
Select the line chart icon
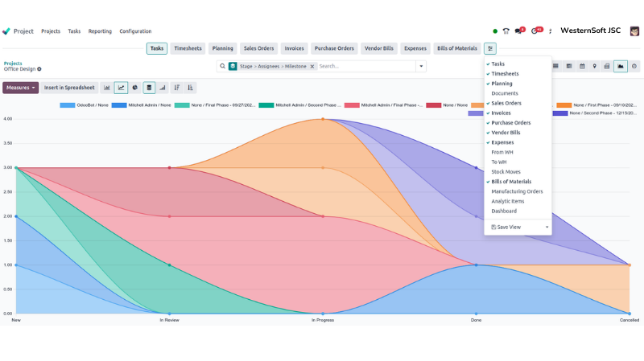tap(121, 88)
